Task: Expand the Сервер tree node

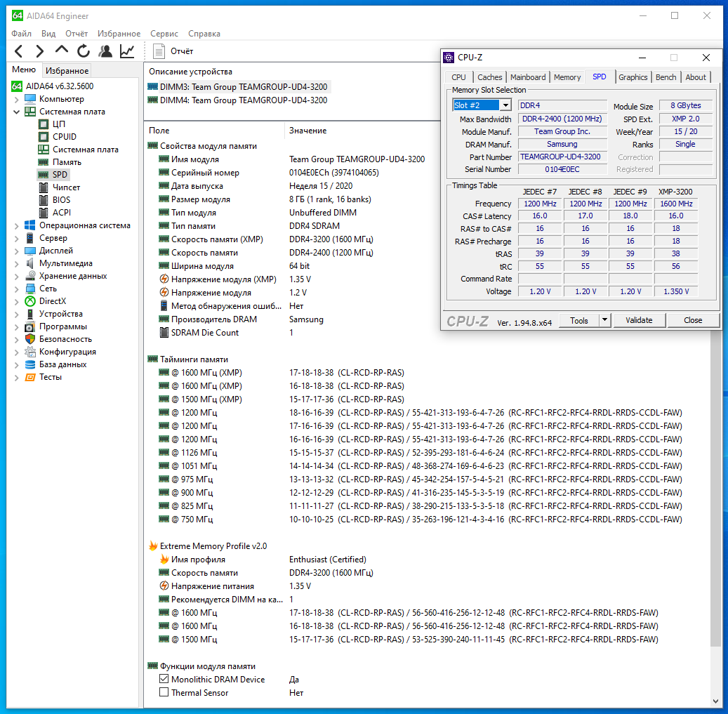Action: pyautogui.click(x=17, y=238)
